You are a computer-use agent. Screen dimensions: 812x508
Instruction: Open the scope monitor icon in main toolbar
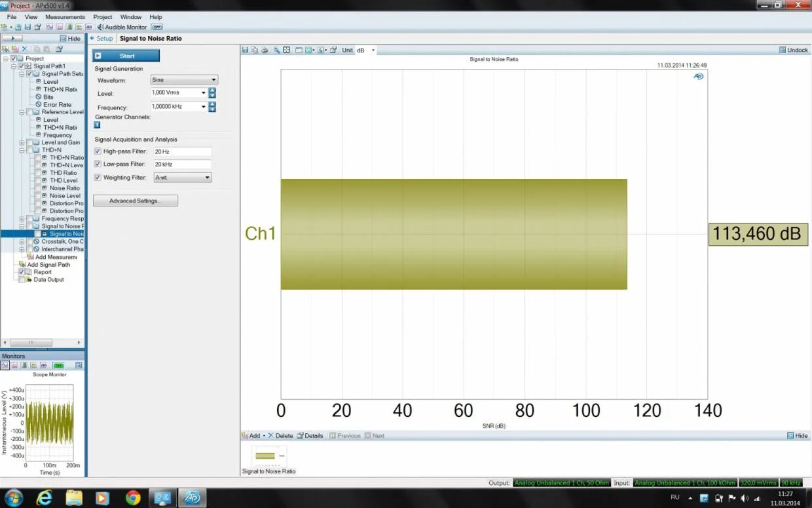pyautogui.click(x=50, y=27)
